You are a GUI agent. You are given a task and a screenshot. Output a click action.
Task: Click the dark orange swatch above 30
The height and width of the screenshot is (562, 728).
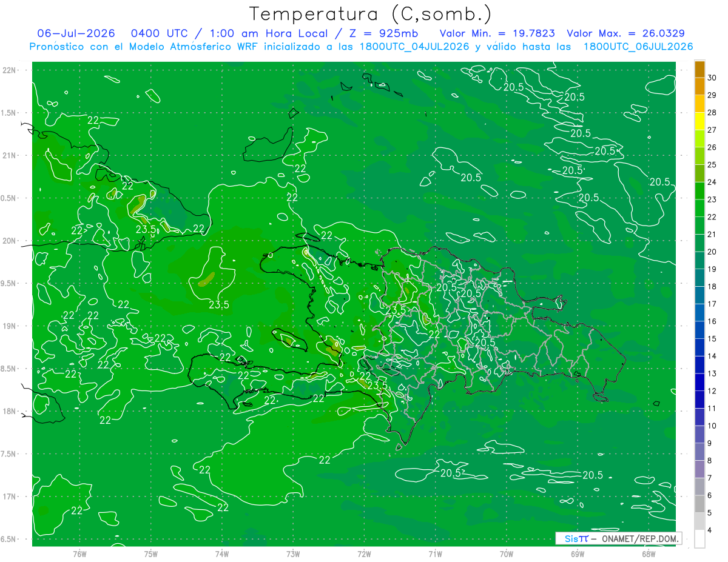pyautogui.click(x=699, y=69)
